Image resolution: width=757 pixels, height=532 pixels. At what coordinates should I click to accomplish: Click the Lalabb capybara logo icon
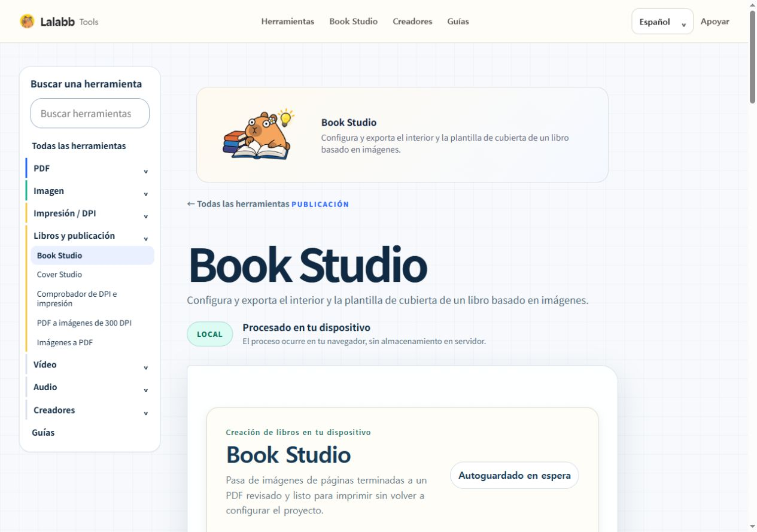[27, 22]
